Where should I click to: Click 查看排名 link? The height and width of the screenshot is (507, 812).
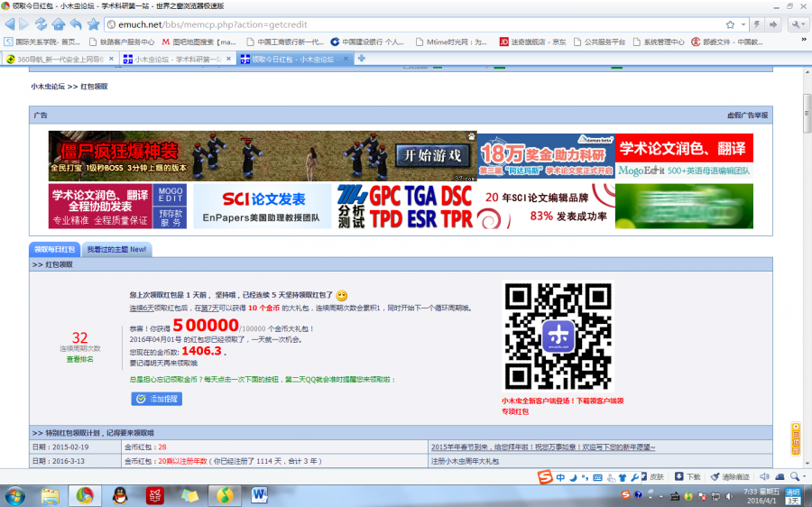pos(79,359)
